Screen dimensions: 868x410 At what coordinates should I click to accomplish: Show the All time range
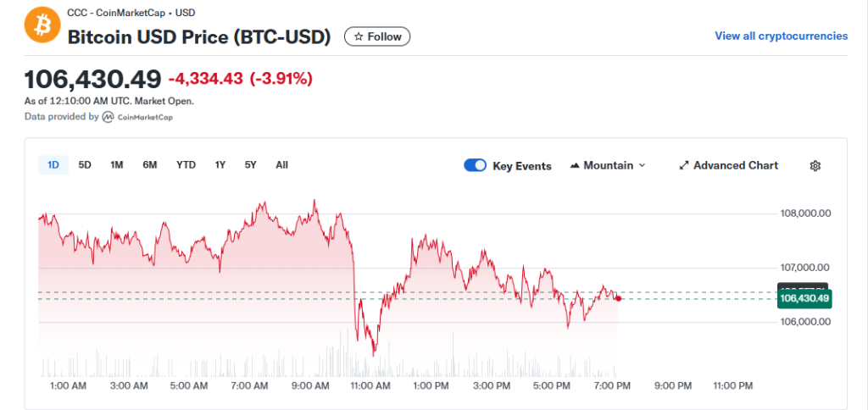[281, 165]
